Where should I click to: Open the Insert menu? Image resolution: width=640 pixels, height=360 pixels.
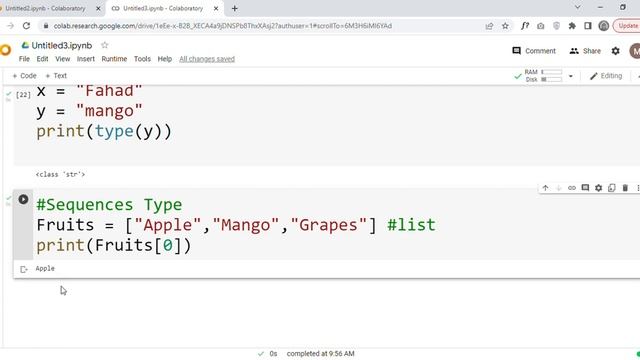coord(86,59)
